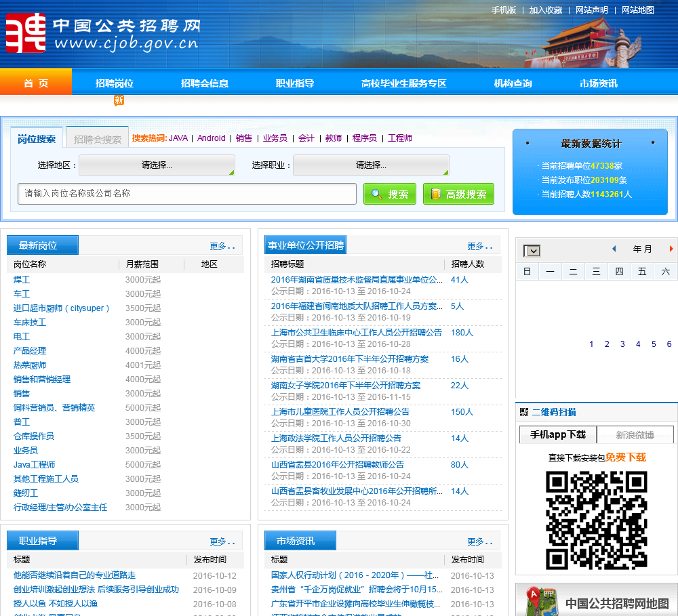
Task: Expand the 选择职业 dropdown
Action: point(371,165)
